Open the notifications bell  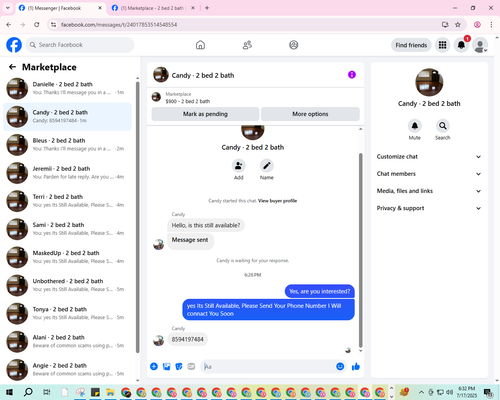pos(461,45)
